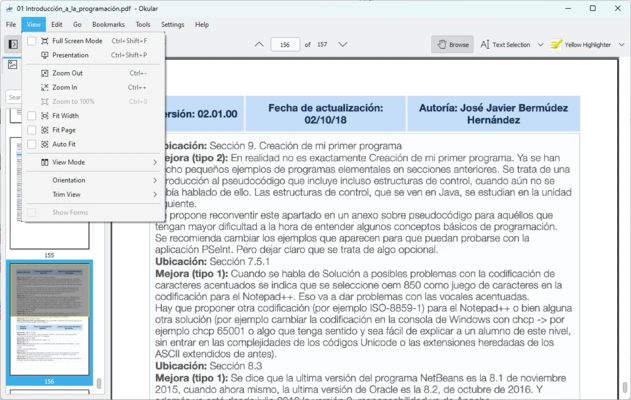
Task: Enable the Fit Page checkbox
Action: pyautogui.click(x=32, y=130)
